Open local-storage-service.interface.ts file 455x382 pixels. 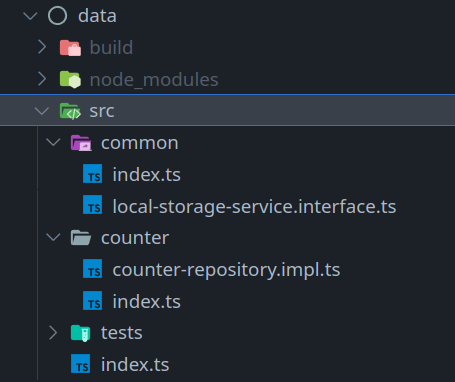[254, 206]
